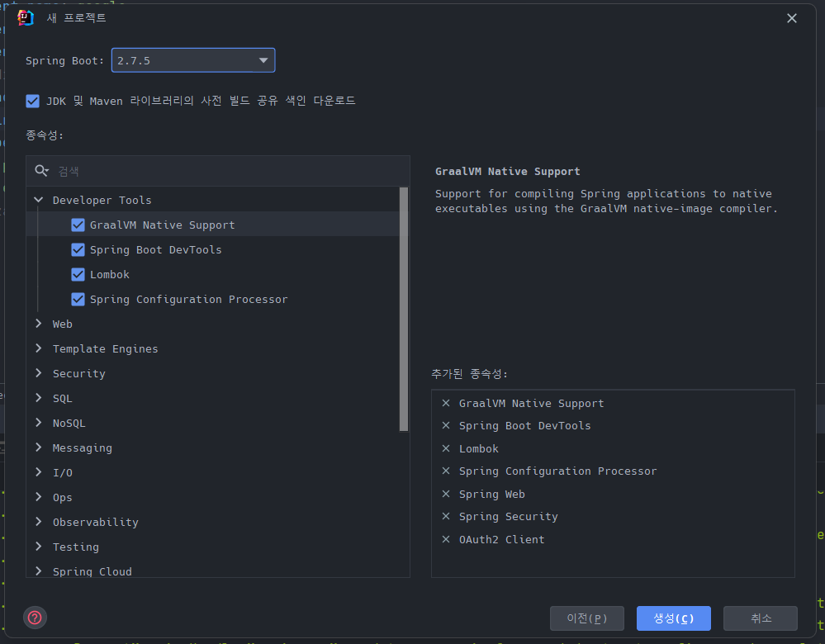Click the 이전 (Previous) button

click(586, 618)
